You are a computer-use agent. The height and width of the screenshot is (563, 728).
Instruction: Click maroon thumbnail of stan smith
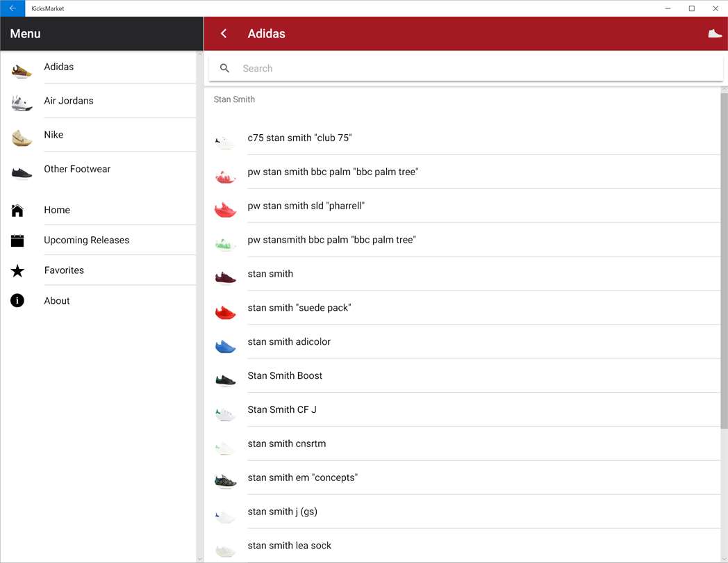click(x=225, y=278)
